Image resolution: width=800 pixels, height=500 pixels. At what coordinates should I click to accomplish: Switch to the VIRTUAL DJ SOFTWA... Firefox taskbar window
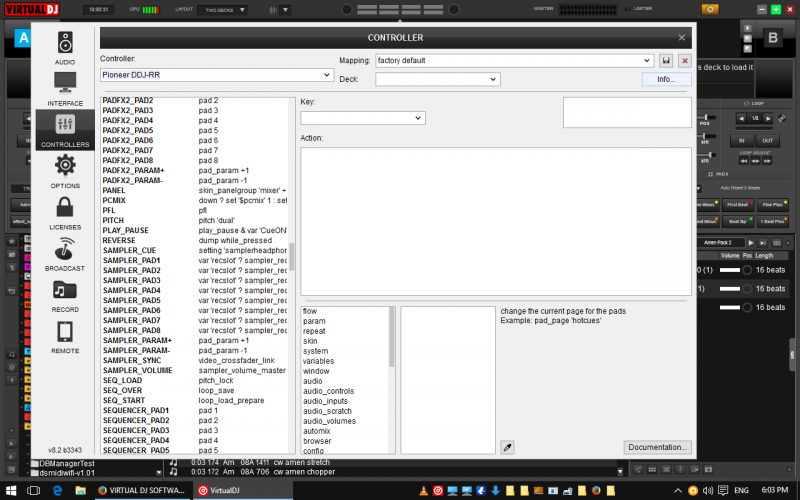click(x=142, y=490)
